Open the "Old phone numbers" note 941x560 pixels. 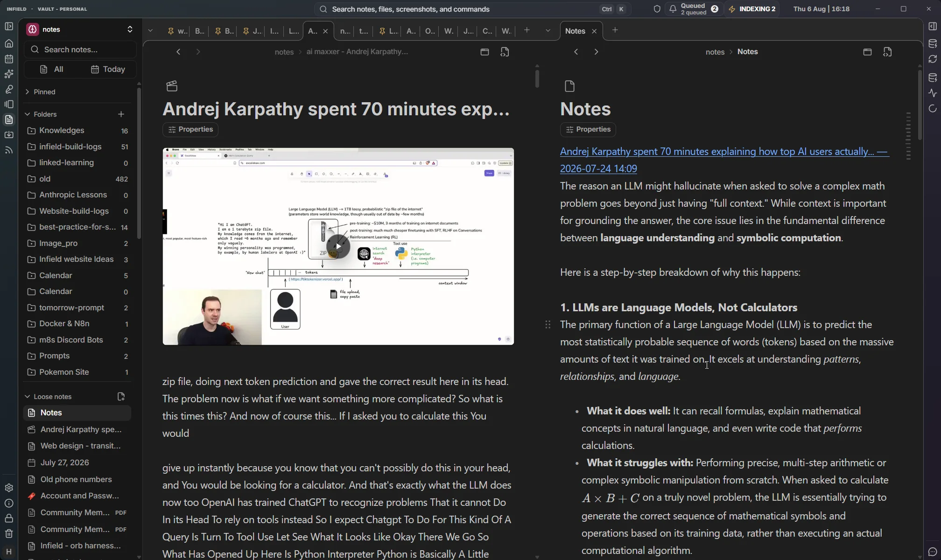(78, 480)
